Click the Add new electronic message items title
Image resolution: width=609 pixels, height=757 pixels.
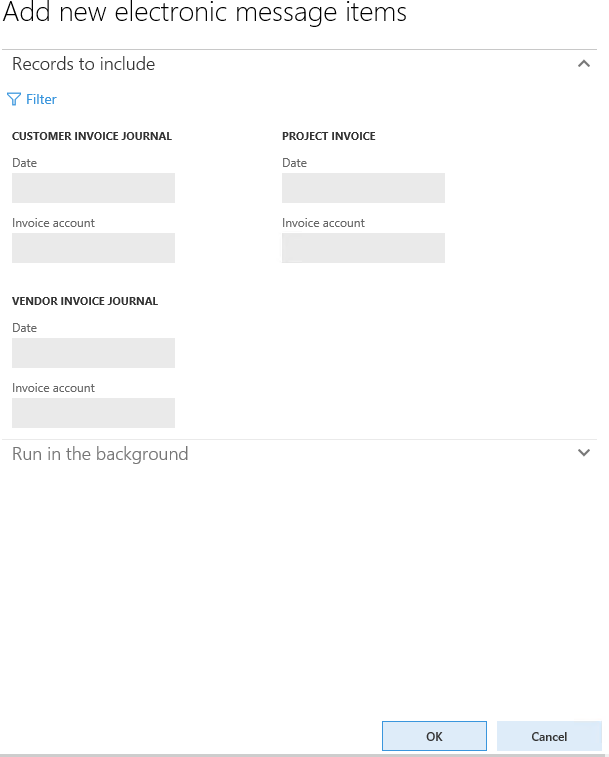coord(205,13)
